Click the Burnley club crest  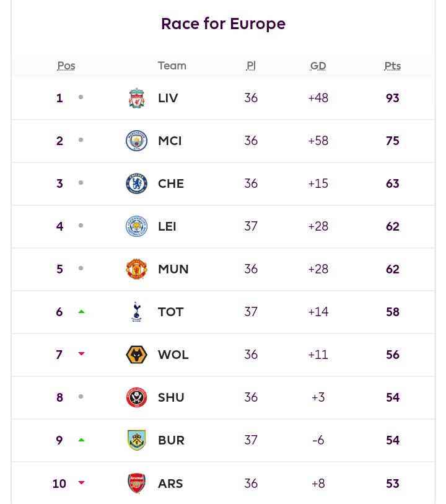click(136, 440)
